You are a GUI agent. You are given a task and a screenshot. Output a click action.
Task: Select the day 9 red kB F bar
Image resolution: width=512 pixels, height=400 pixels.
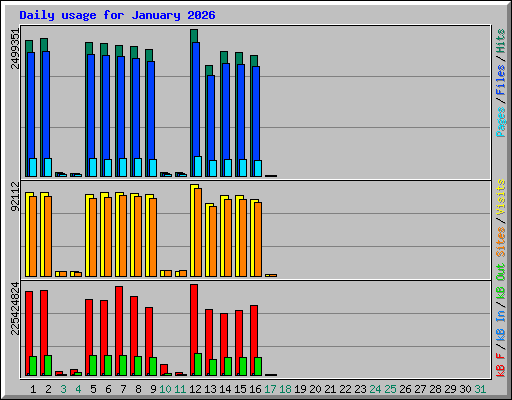pos(149,342)
